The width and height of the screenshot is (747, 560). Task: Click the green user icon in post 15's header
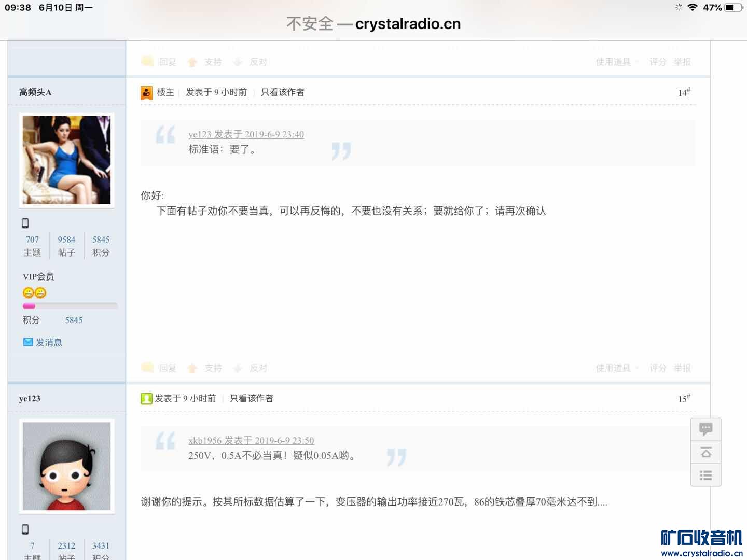click(146, 399)
